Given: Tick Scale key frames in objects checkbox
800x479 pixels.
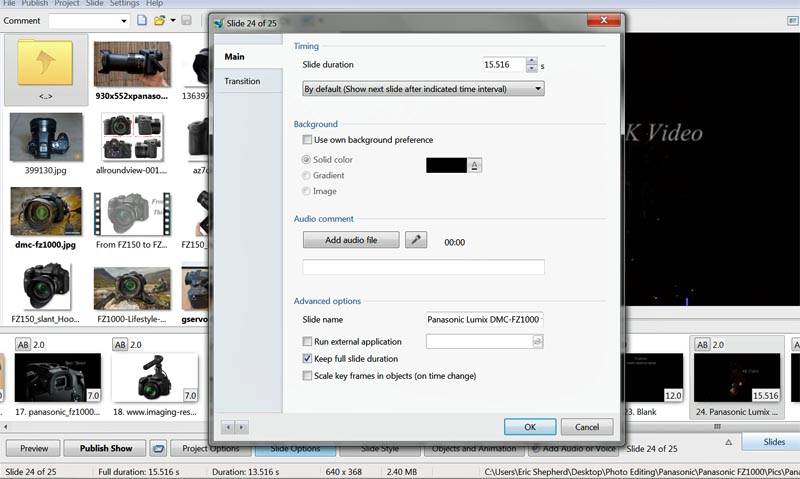Looking at the screenshot, I should click(x=308, y=376).
